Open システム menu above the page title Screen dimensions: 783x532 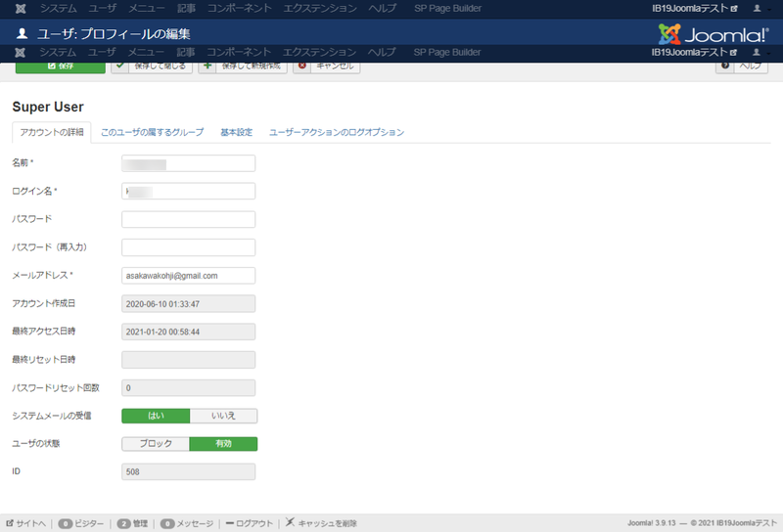[x=59, y=9]
